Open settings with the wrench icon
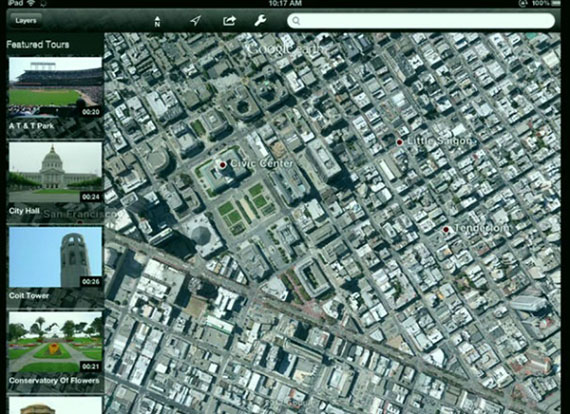Image resolution: width=570 pixels, height=414 pixels. pyautogui.click(x=260, y=21)
